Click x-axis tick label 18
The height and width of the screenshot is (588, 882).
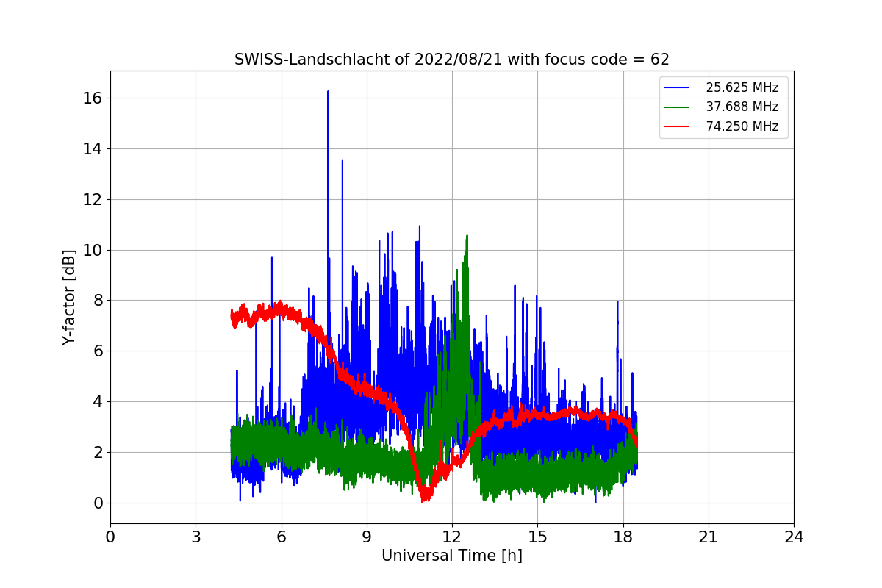click(623, 537)
